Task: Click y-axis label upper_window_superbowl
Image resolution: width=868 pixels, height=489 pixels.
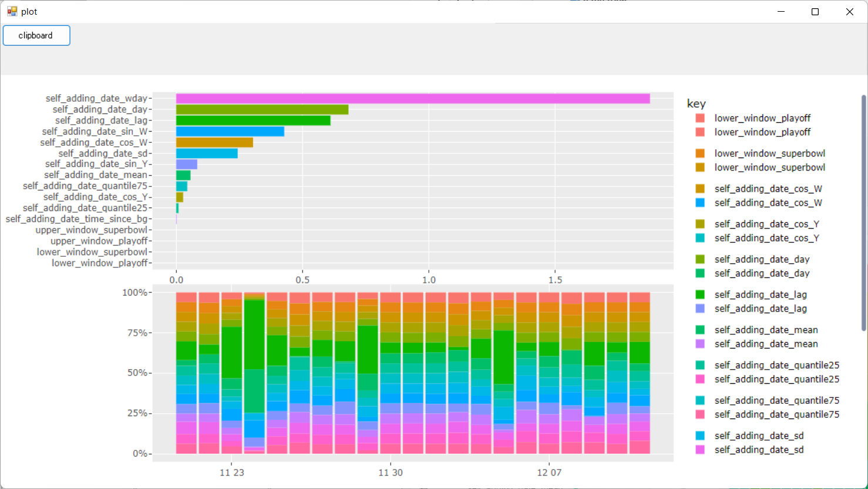Action: tap(92, 230)
